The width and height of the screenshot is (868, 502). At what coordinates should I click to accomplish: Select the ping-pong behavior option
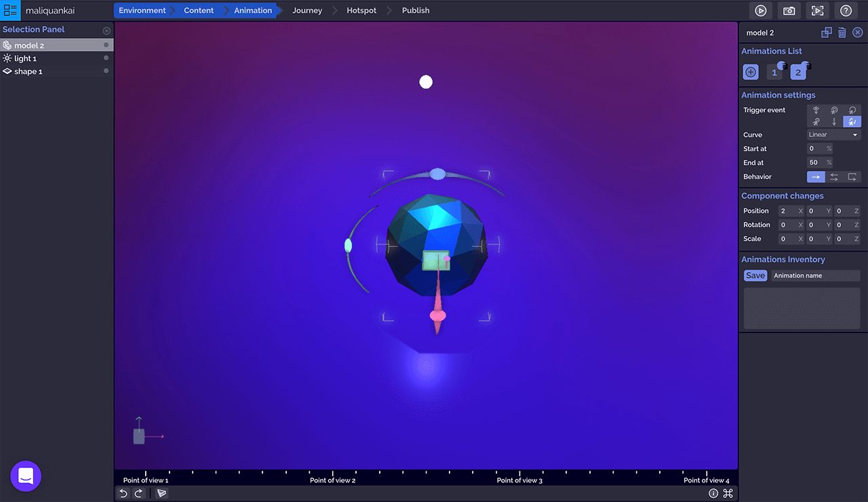(x=834, y=177)
